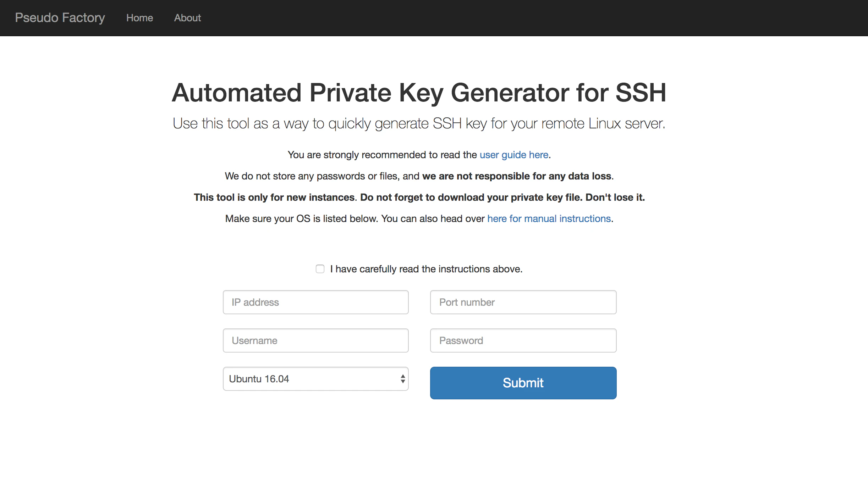Click the page heading 'Automated Private Key Generator for SSH'
The width and height of the screenshot is (868, 493).
tap(419, 93)
